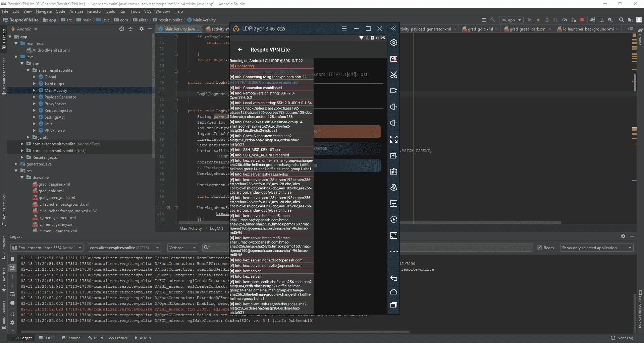Sync project with Gradle files icon
Viewport: 644px width, 343px height.
point(593,20)
